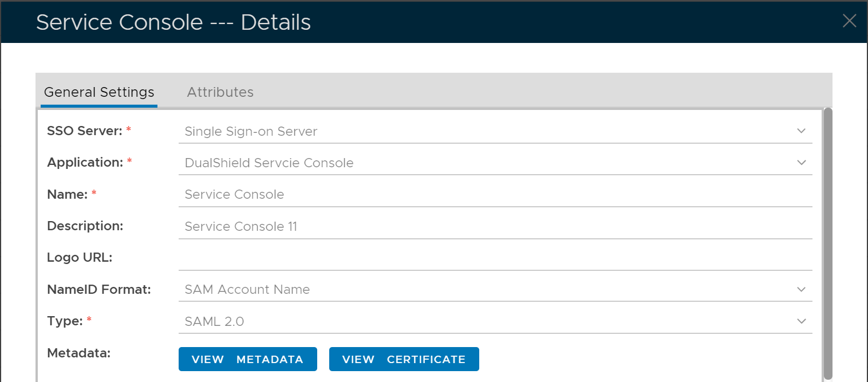Click the Application field chevron arrow

(x=801, y=163)
